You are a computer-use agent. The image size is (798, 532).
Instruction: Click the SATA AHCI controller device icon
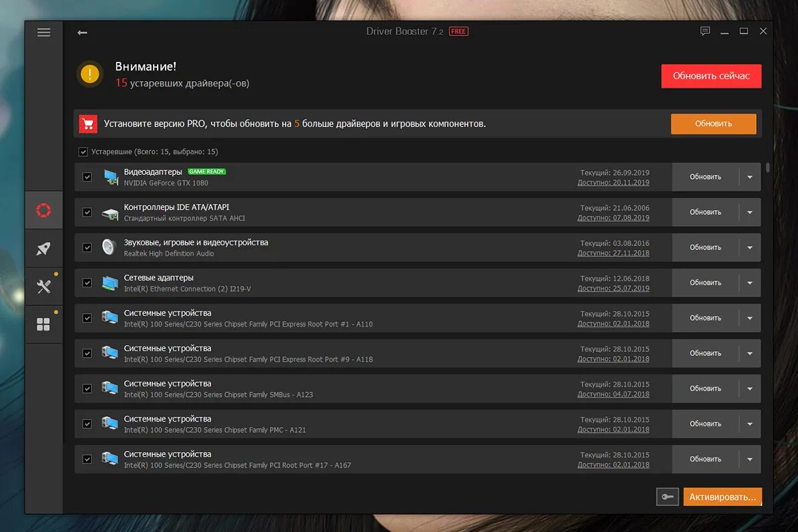point(110,212)
